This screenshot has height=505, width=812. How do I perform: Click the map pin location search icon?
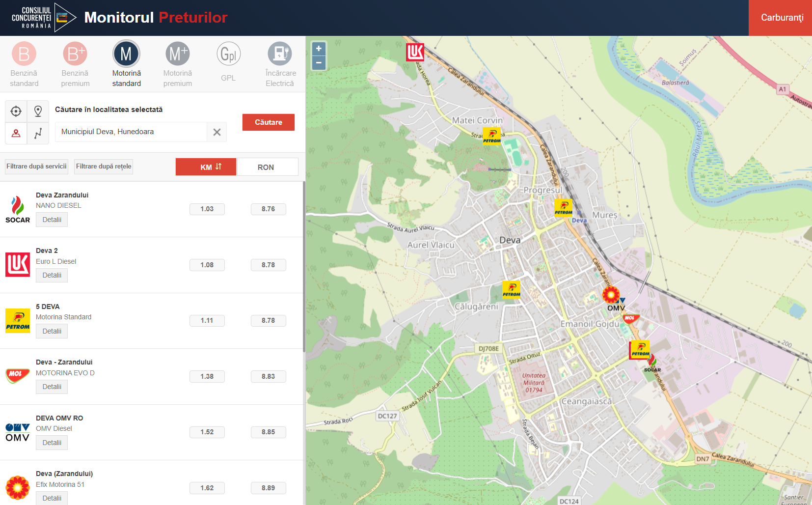point(38,112)
